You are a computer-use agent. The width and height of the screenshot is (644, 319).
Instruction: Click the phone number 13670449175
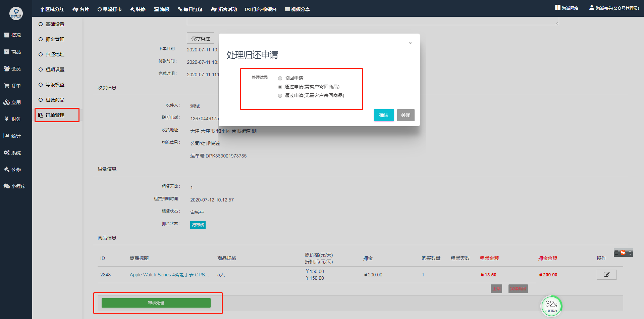pos(205,119)
